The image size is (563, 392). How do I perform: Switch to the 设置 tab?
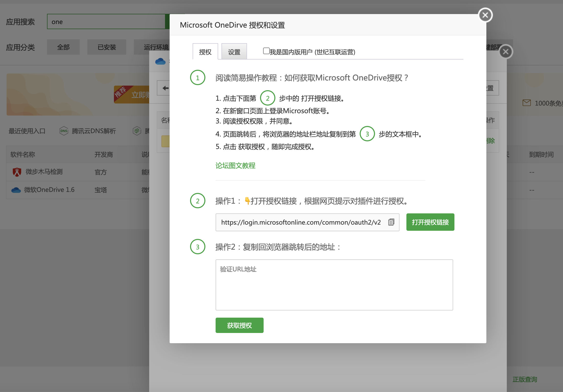pos(234,52)
